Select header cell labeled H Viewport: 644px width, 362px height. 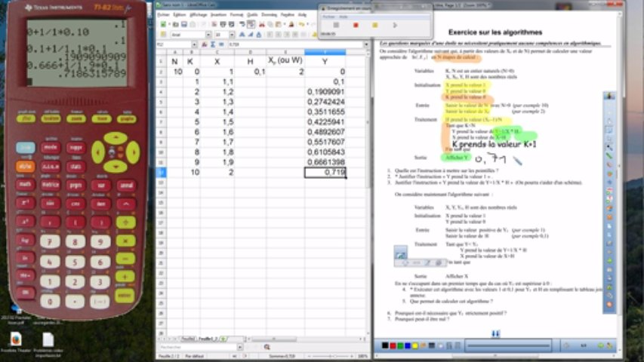(250, 62)
